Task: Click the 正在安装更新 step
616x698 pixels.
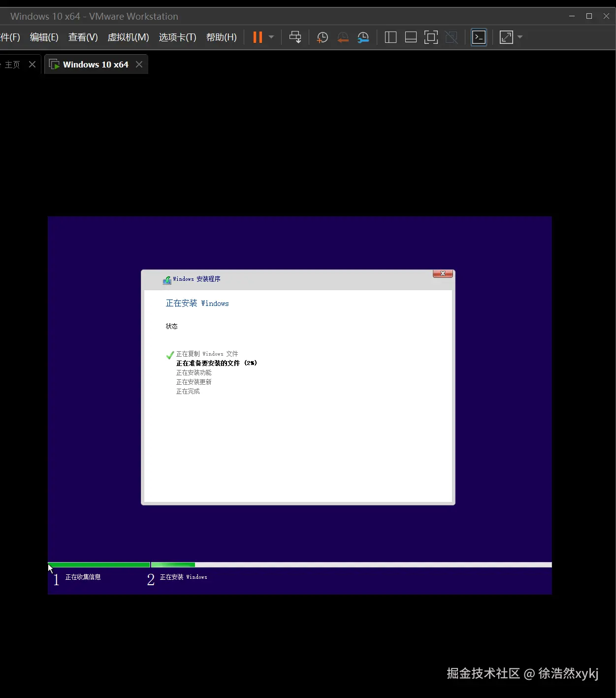Action: click(x=194, y=382)
